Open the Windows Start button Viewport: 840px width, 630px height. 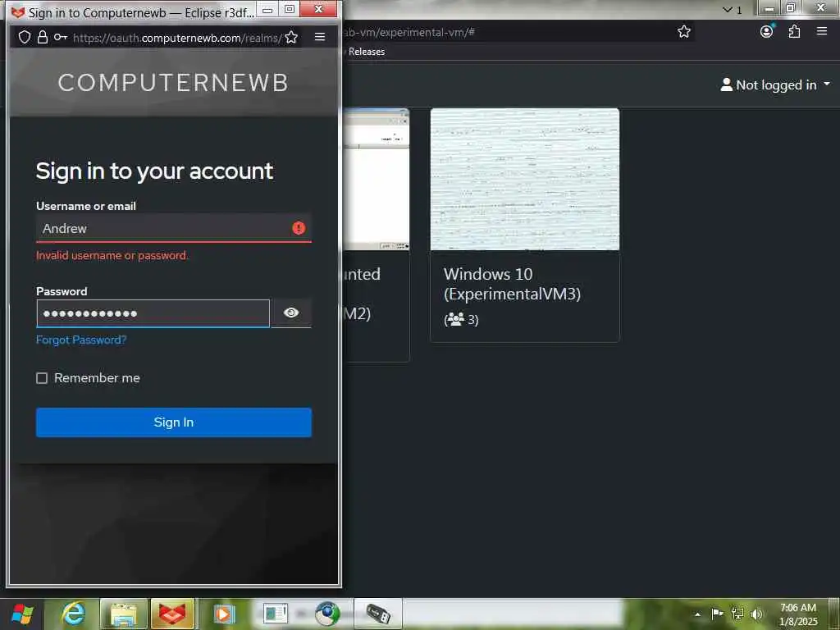(22, 614)
